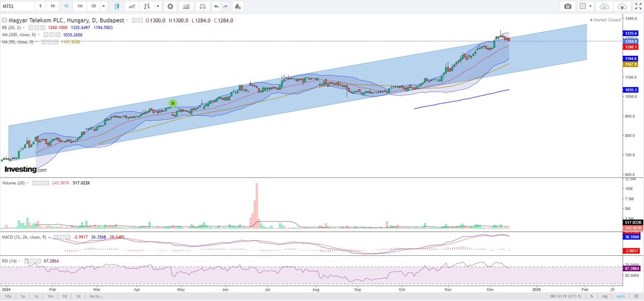Hide the RSI (14) indicator
The height and width of the screenshot is (301, 644).
tap(26, 261)
